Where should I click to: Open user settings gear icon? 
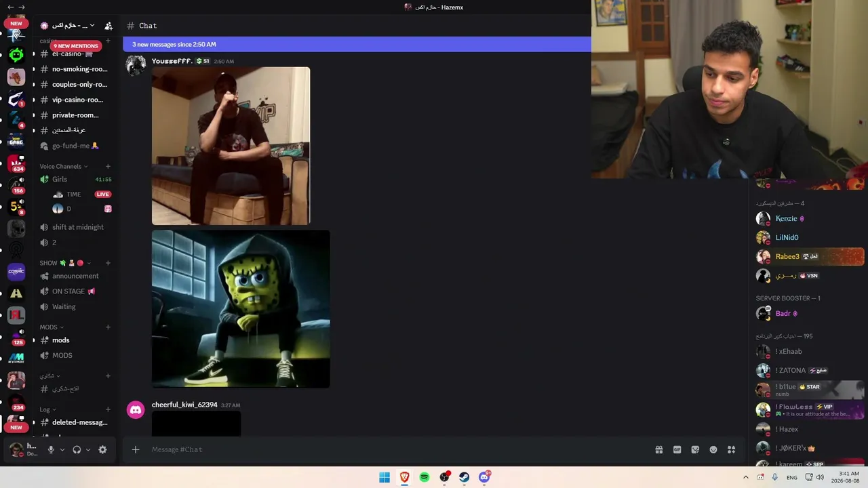[102, 449]
